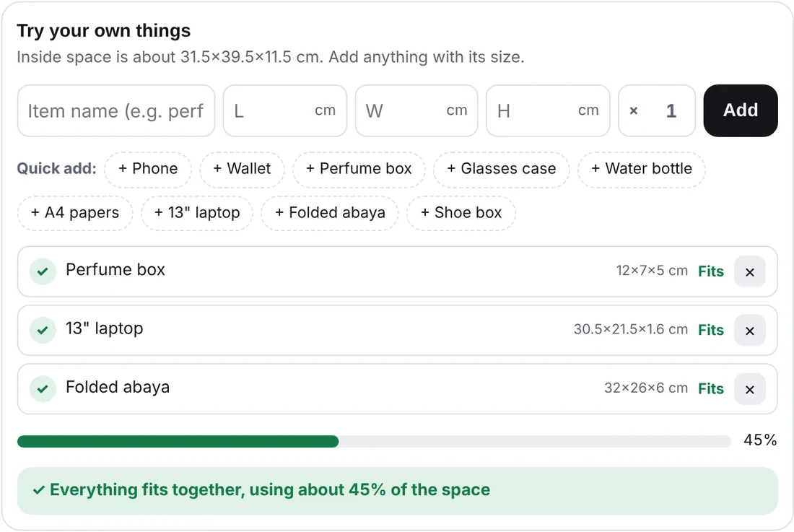Focus the H height input field
This screenshot has height=532, width=794.
tap(548, 110)
